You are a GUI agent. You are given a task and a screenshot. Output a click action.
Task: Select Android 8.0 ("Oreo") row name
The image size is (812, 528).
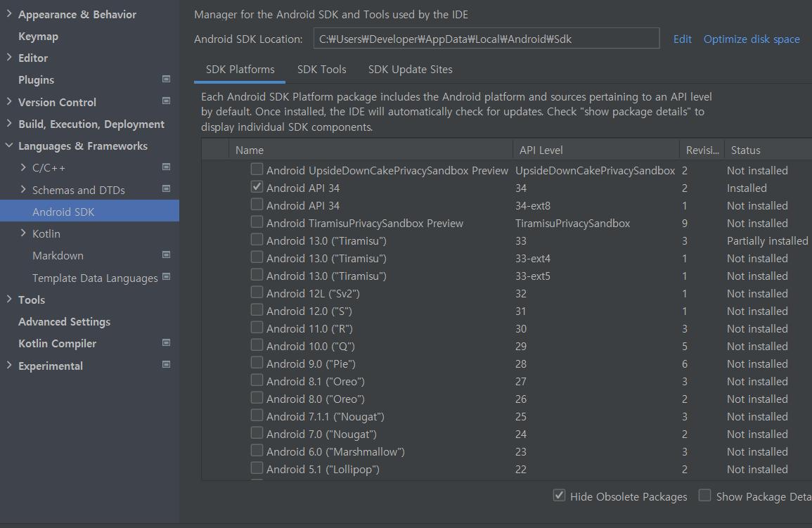pyautogui.click(x=316, y=399)
